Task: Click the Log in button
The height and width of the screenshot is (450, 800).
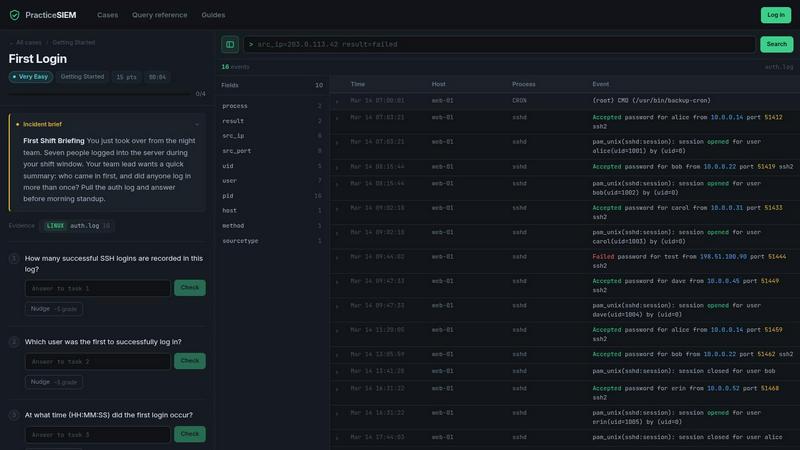Action: click(x=776, y=15)
